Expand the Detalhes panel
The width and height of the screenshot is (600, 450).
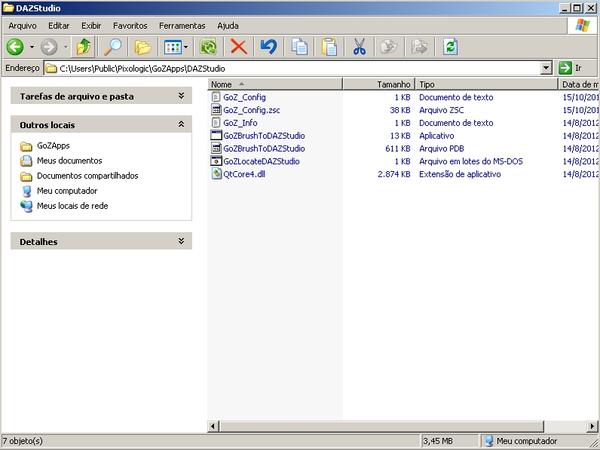coord(181,241)
